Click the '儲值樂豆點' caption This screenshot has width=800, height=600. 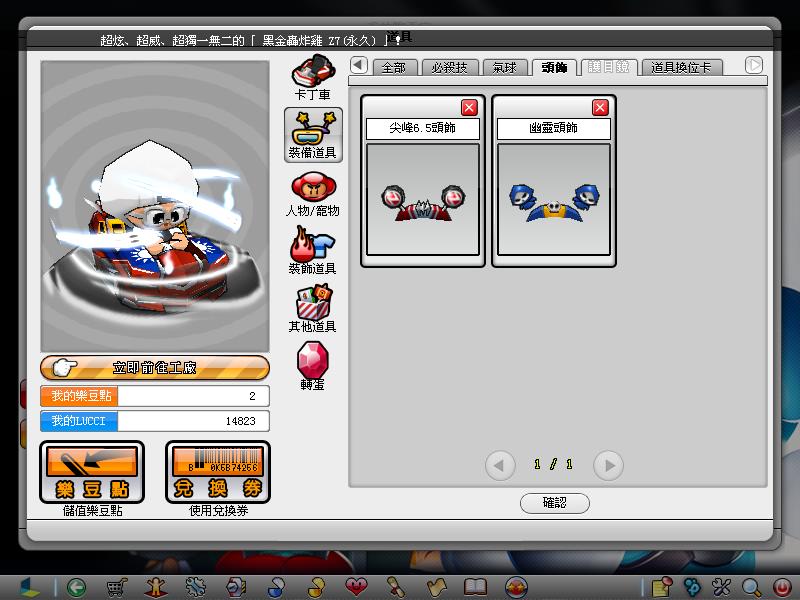coord(92,511)
